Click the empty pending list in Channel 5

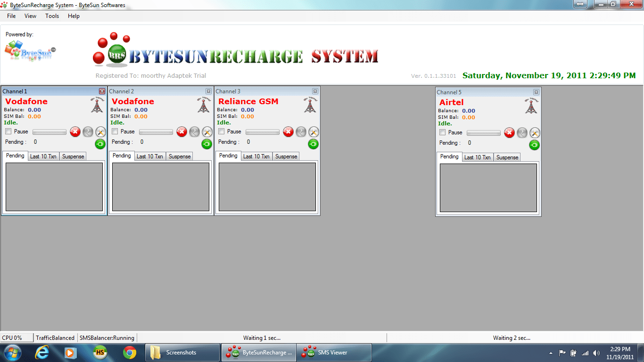click(x=488, y=188)
